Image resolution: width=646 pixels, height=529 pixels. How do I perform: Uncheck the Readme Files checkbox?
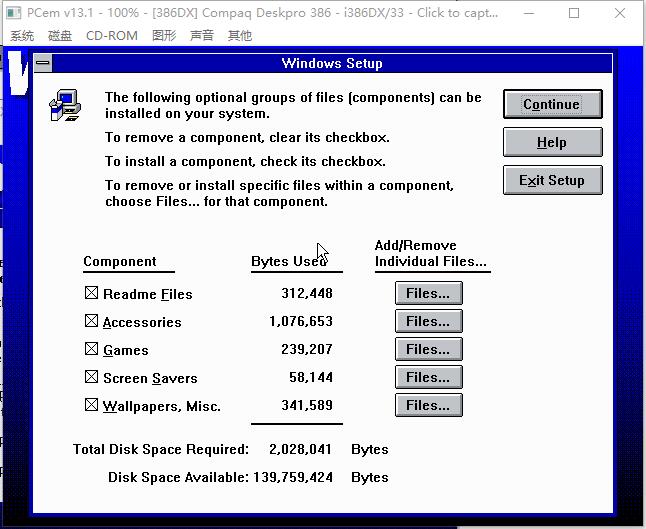coord(91,293)
